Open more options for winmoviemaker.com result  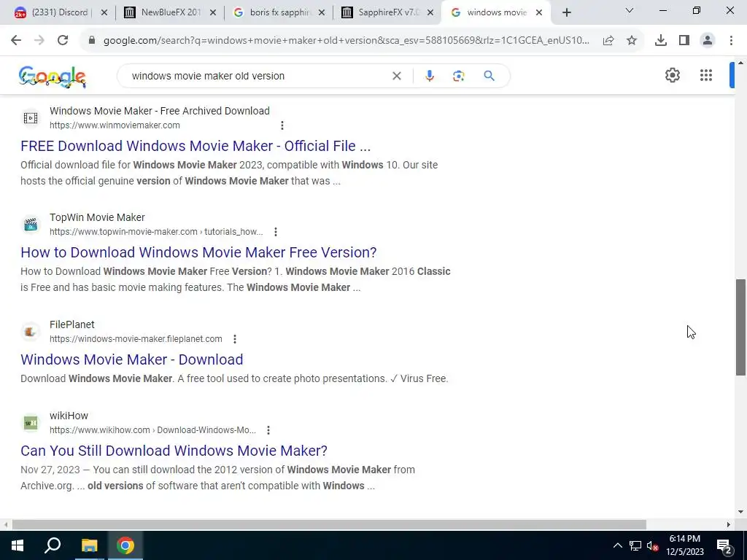point(282,125)
